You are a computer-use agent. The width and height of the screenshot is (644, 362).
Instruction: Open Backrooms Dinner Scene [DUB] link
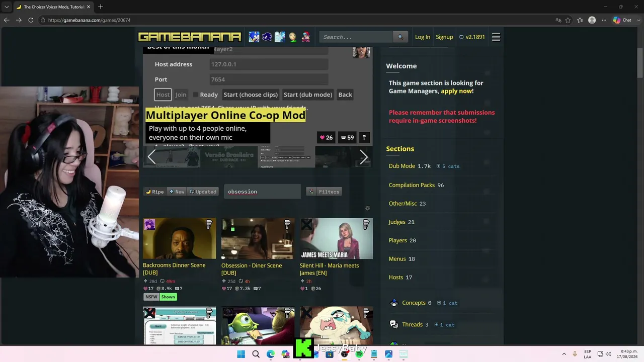pos(174,269)
